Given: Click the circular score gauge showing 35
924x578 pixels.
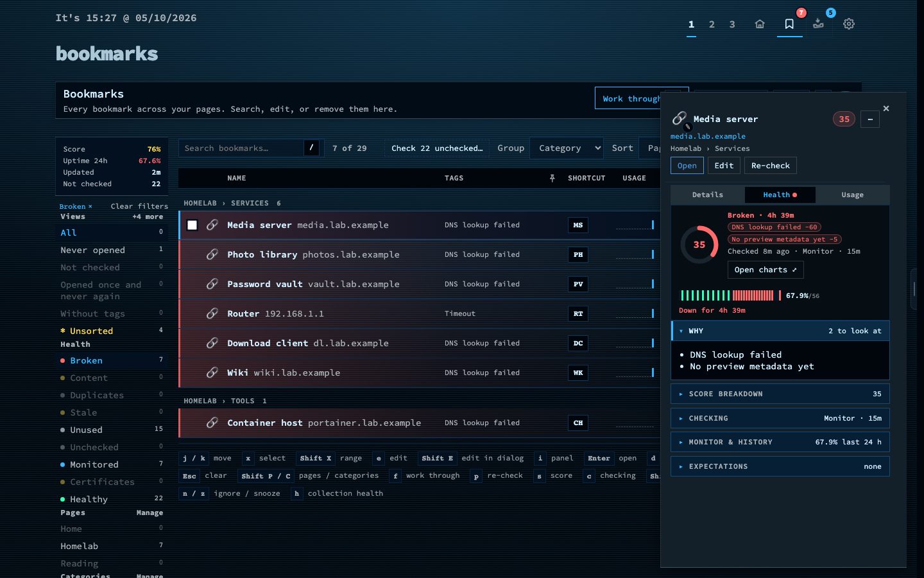Looking at the screenshot, I should (x=699, y=245).
